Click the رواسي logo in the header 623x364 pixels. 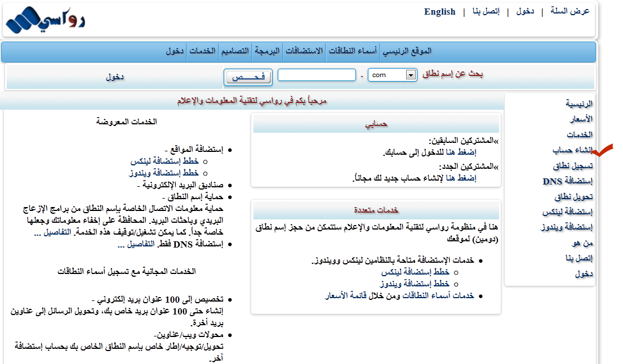[x=45, y=20]
